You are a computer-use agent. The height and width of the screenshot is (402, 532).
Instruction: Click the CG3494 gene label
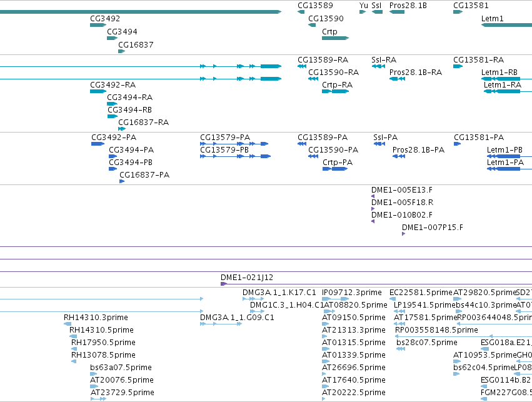122,31
